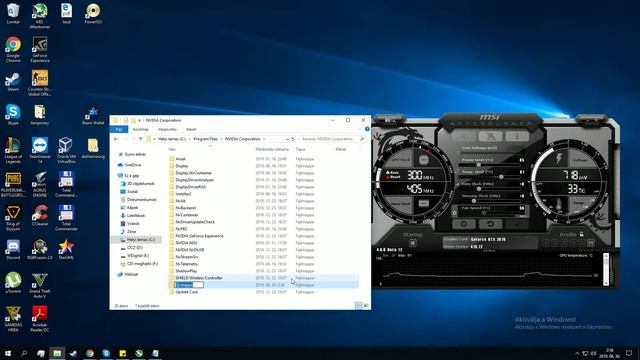Click Explorer up-one-level arrow
640x360 pixels.
tap(141, 139)
